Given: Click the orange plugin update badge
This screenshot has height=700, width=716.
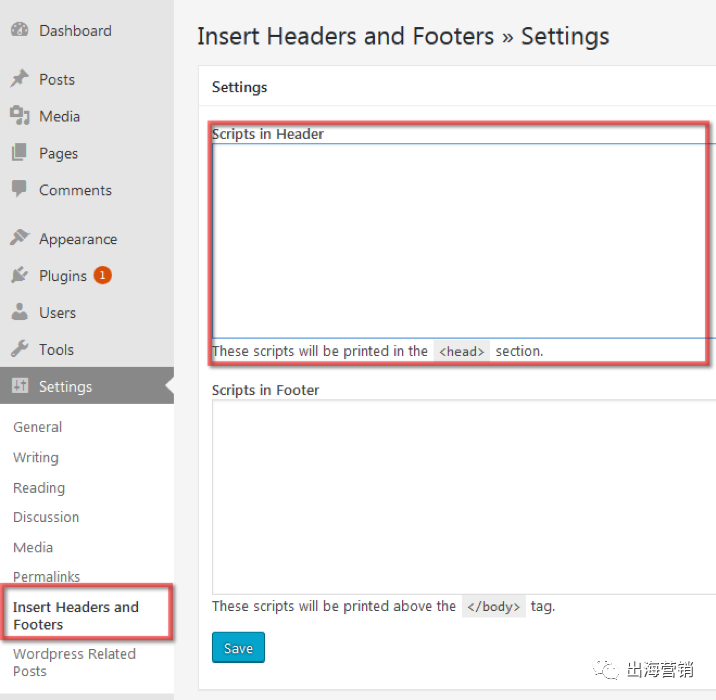Looking at the screenshot, I should 103,275.
